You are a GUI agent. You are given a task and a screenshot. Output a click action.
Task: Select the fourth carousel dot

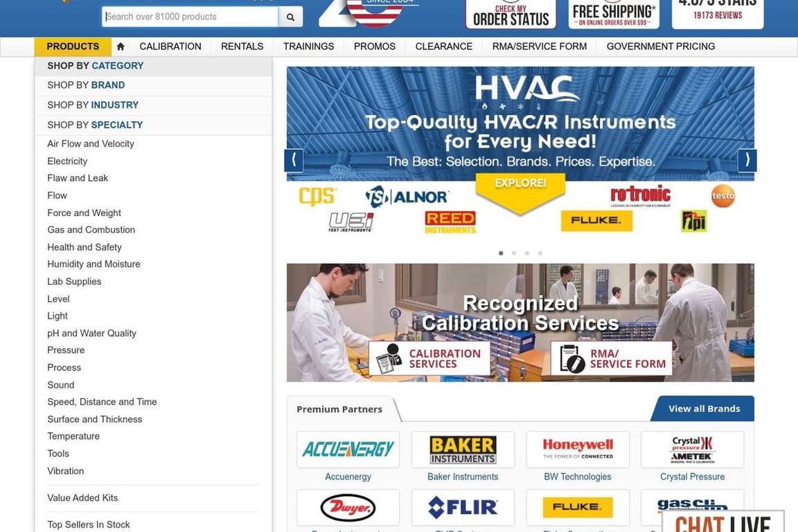coord(540,253)
